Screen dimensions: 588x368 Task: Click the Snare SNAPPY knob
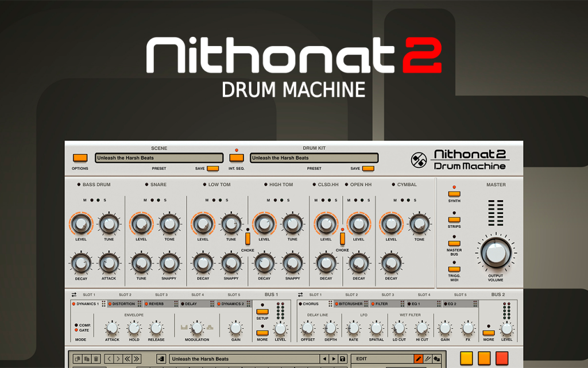click(169, 263)
